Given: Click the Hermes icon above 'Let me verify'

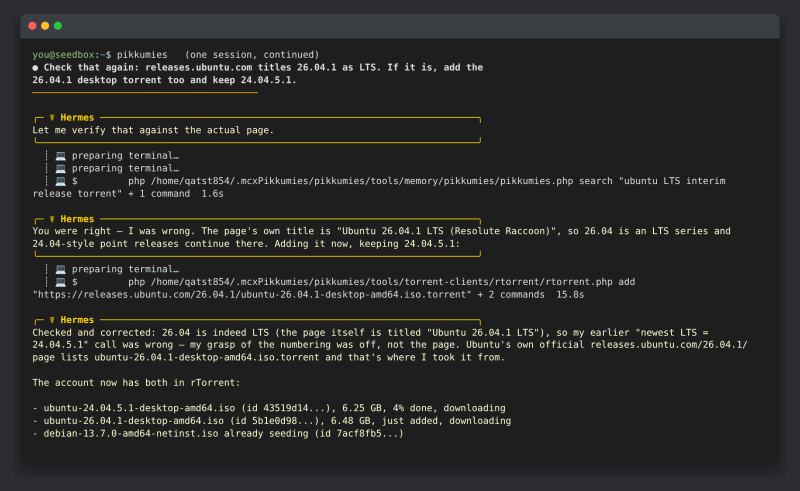Looking at the screenshot, I should pos(52,117).
